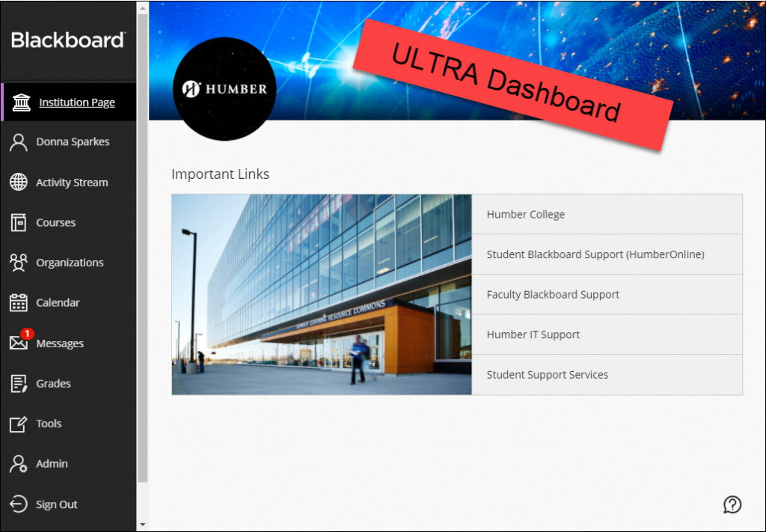Image resolution: width=766 pixels, height=532 pixels.
Task: Click the Blackboard logo
Action: 68,40
